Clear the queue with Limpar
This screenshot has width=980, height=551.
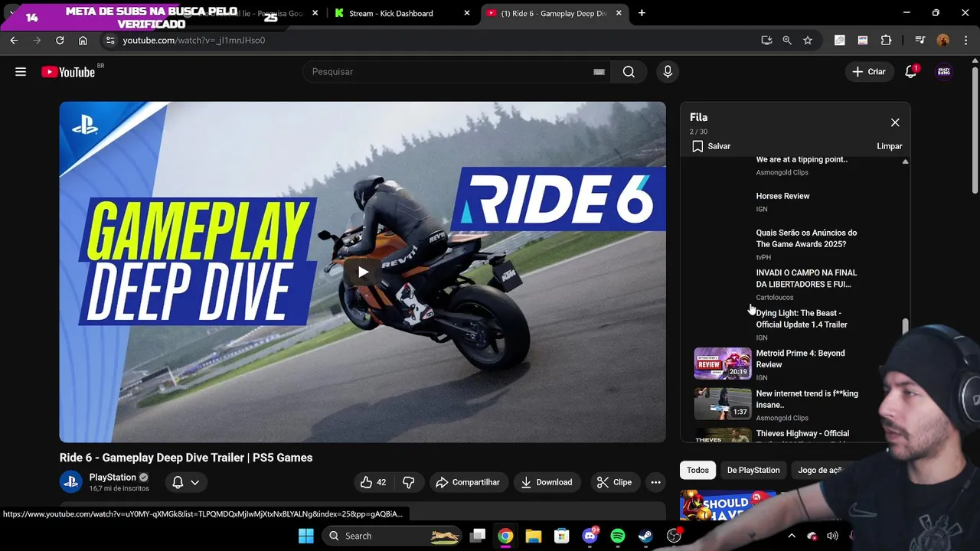click(890, 146)
